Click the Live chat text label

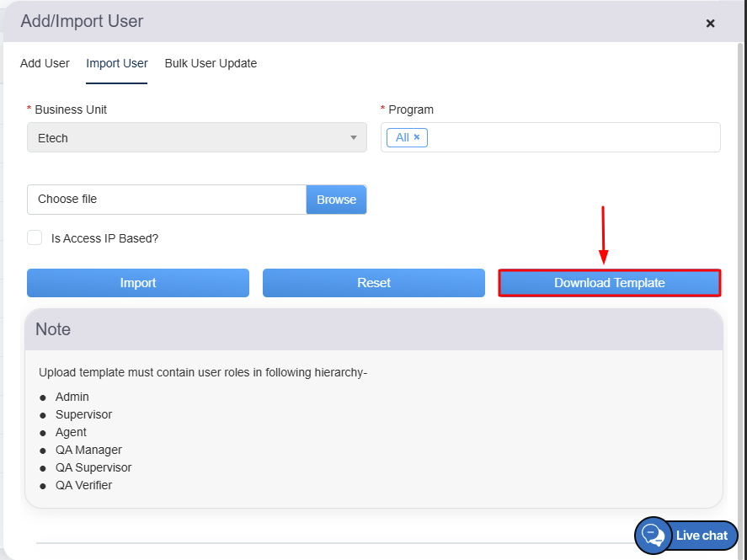pyautogui.click(x=702, y=536)
